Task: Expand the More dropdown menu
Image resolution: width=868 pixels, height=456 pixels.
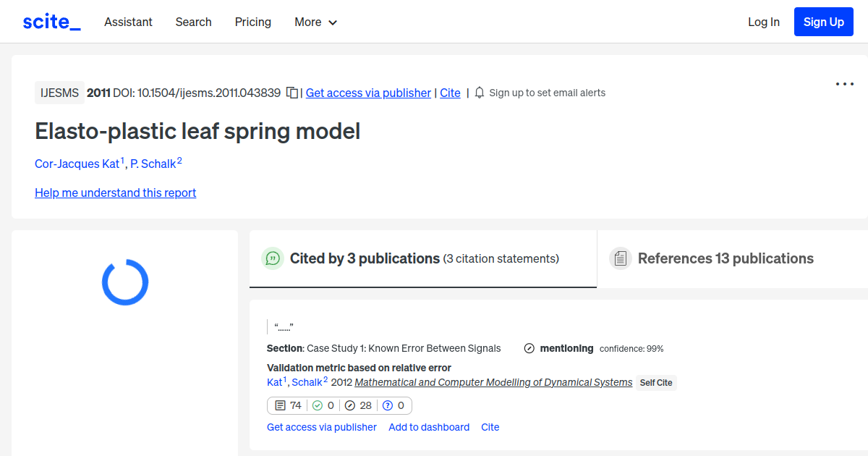Action: click(315, 22)
